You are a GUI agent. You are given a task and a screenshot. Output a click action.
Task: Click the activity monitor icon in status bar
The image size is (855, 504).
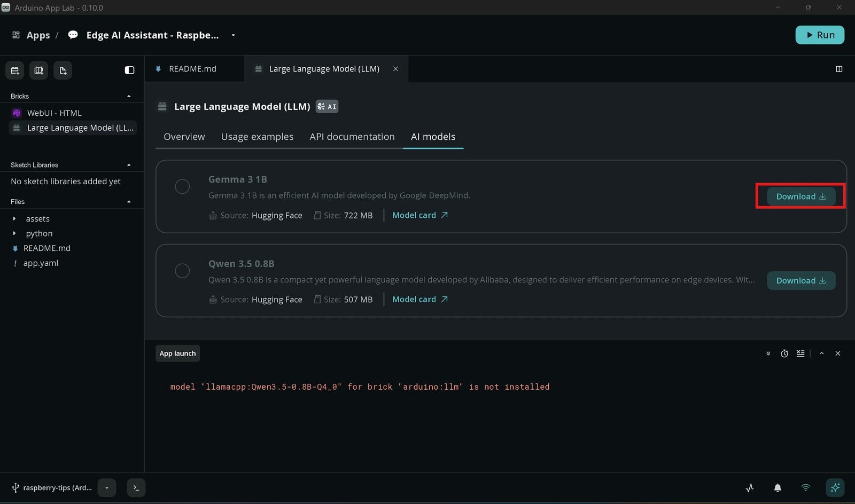(x=750, y=487)
